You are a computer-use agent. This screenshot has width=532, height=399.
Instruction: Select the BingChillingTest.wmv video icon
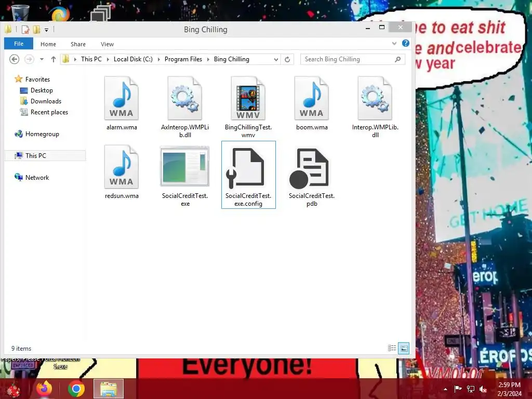coord(248,98)
